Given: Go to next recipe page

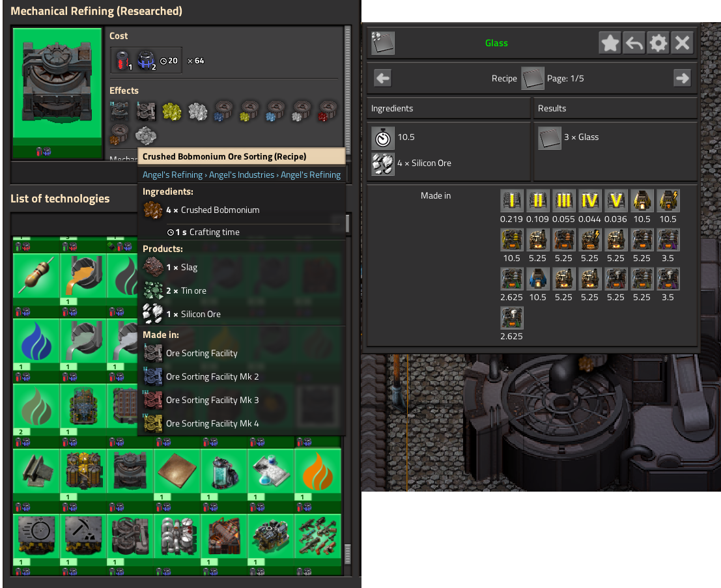Looking at the screenshot, I should 682,79.
